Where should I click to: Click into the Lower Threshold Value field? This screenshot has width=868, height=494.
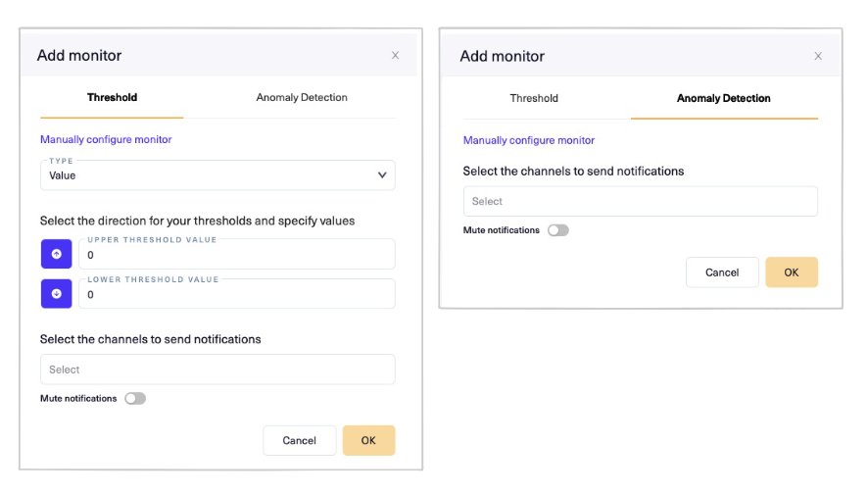point(235,295)
